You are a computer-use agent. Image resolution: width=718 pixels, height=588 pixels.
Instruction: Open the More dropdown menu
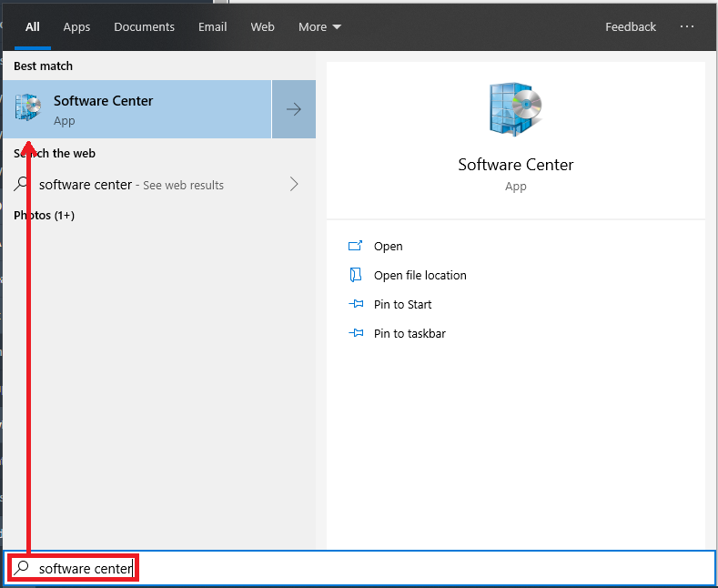coord(319,26)
